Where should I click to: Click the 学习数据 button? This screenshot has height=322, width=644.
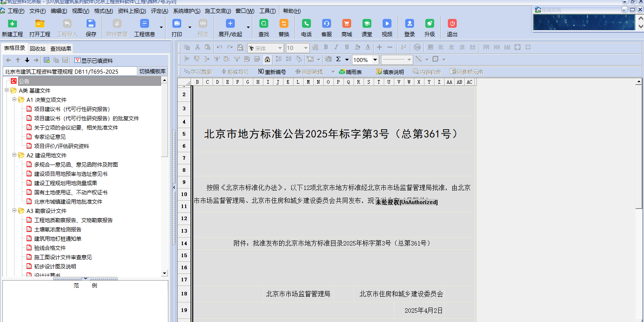point(198,72)
